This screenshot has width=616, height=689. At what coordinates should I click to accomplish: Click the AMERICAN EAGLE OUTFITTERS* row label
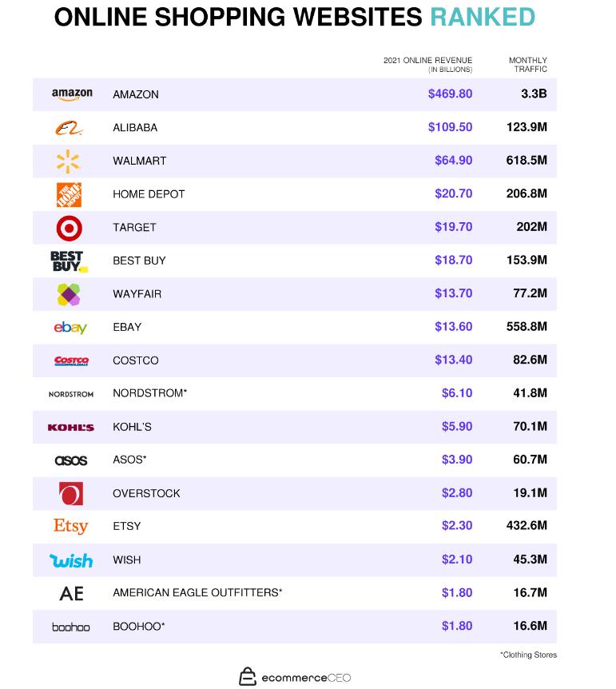point(197,593)
